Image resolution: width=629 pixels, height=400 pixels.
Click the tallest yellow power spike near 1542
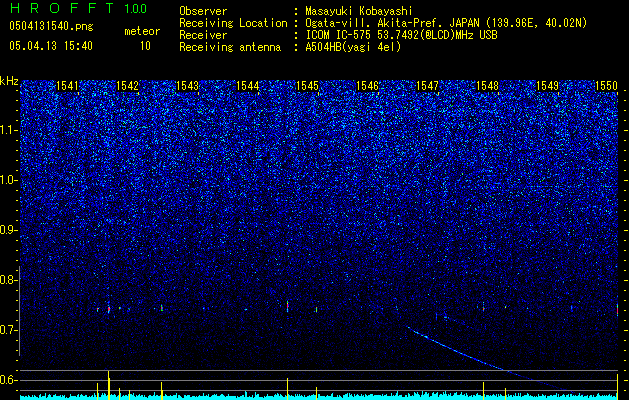click(x=109, y=385)
